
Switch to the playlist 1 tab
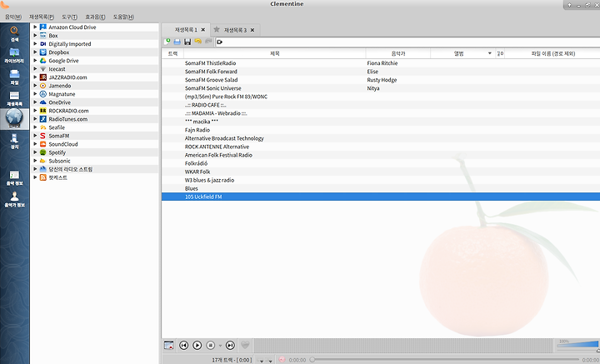point(186,30)
